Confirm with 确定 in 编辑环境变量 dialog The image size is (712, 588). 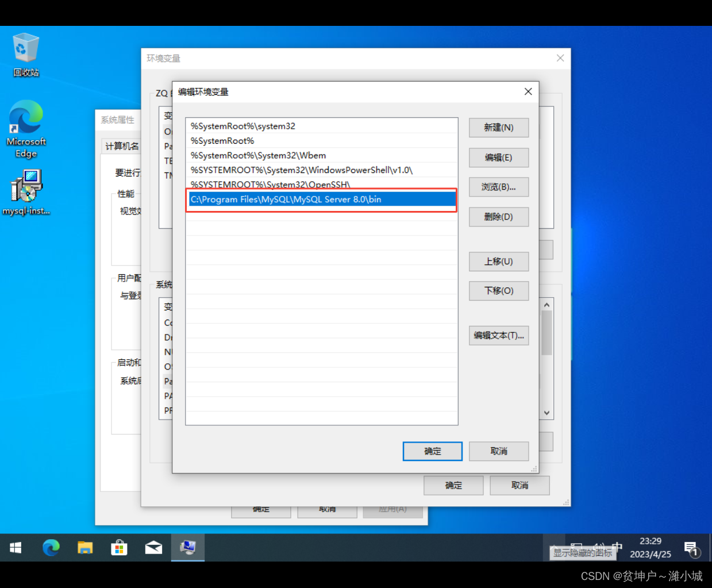click(433, 451)
